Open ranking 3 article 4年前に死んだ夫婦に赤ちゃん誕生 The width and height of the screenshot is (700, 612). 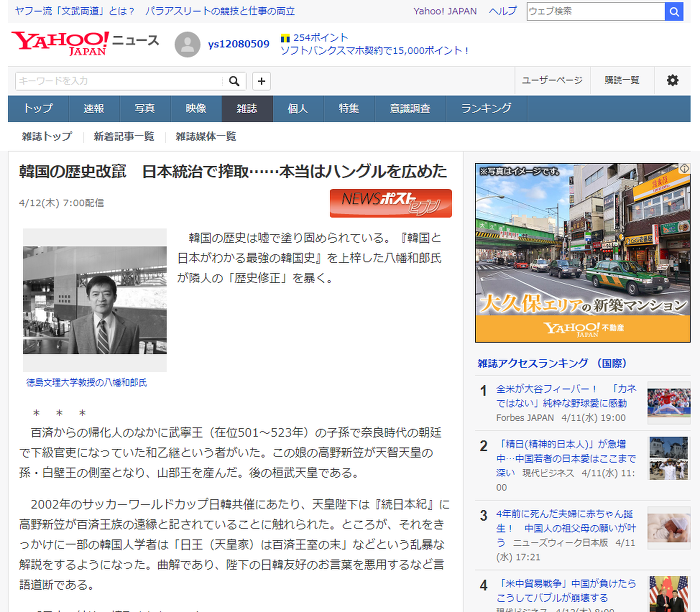pos(566,528)
